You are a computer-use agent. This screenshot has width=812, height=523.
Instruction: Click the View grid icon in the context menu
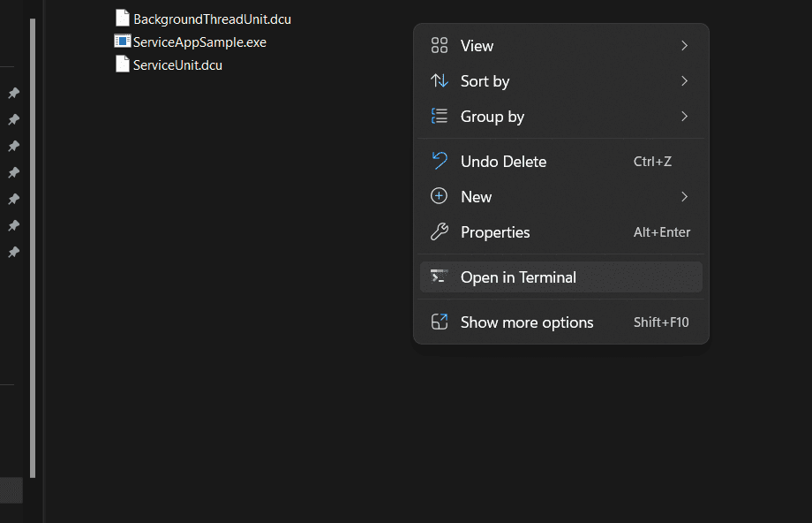click(439, 46)
